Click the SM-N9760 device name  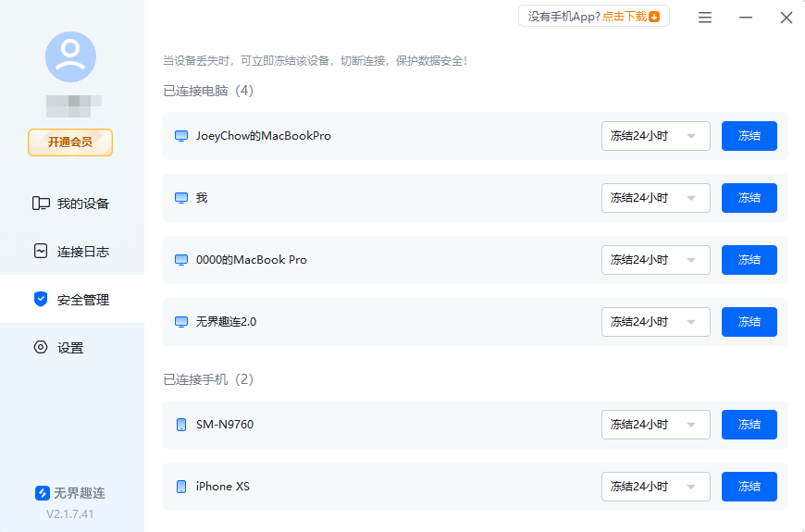click(x=225, y=425)
